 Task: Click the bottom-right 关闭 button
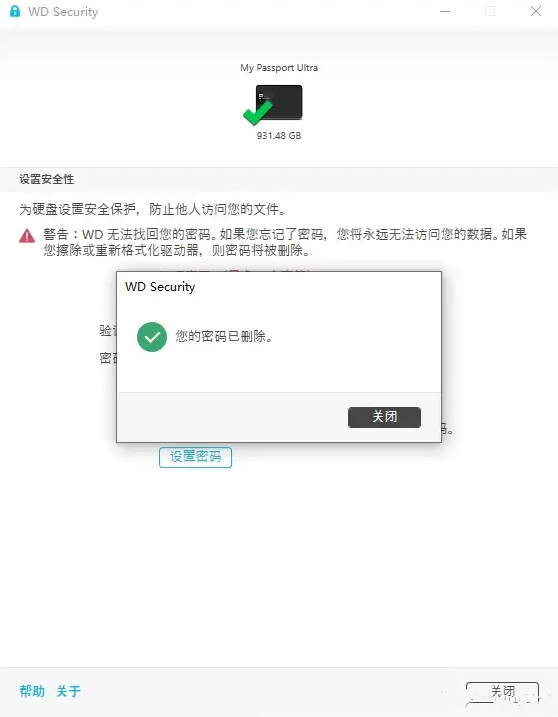502,691
